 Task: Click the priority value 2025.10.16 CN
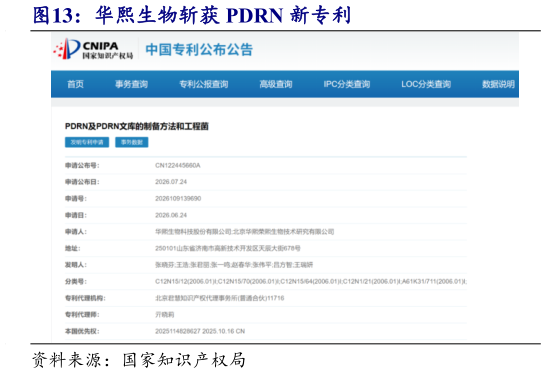pos(200,331)
